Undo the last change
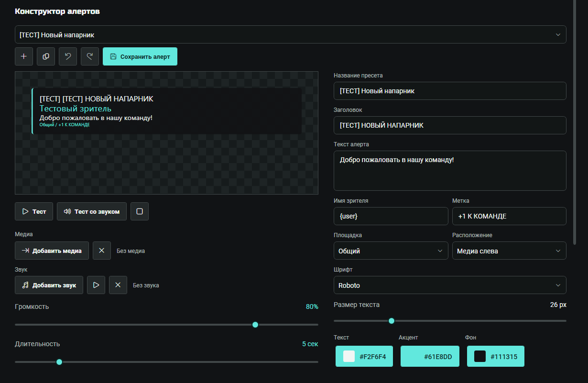This screenshot has height=383, width=588. coord(68,56)
